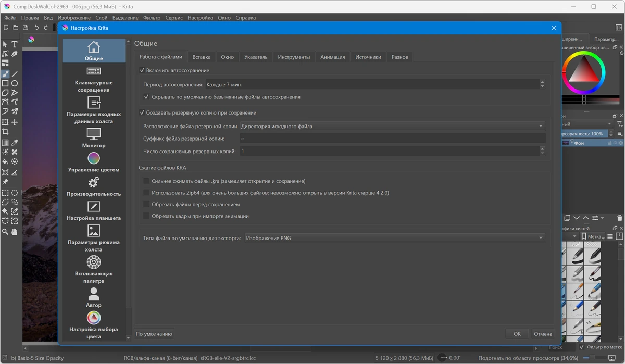The width and height of the screenshot is (625, 364).
Task: Open the Справка menu
Action: click(245, 18)
